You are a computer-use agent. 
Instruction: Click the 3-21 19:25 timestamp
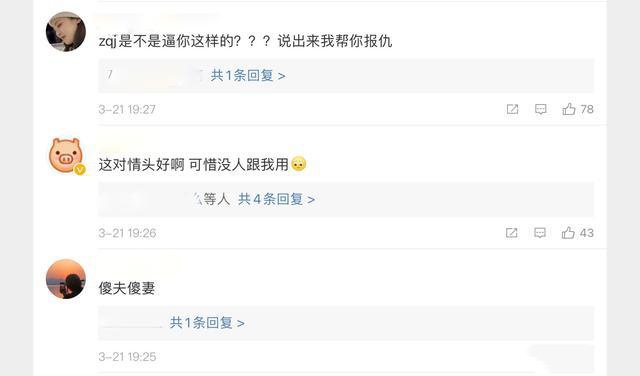click(x=127, y=357)
